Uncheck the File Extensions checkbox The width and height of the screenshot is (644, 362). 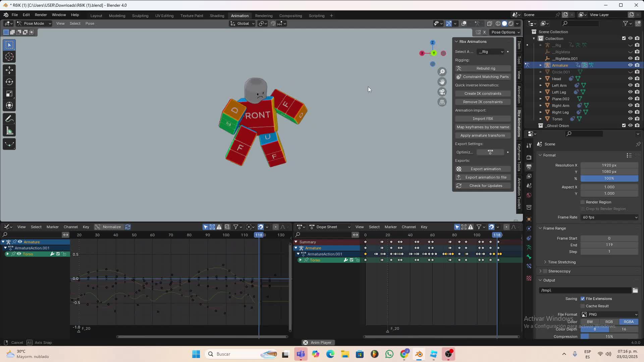coord(583,299)
